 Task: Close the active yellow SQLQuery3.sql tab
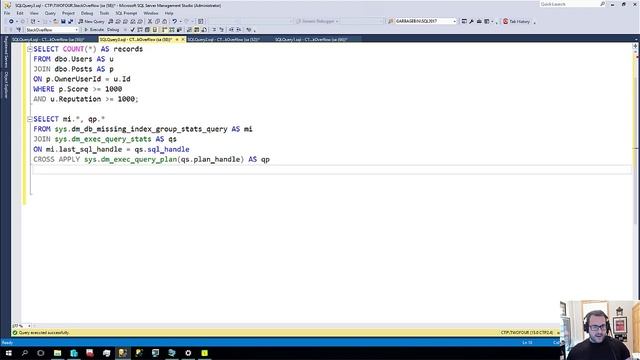(x=183, y=40)
